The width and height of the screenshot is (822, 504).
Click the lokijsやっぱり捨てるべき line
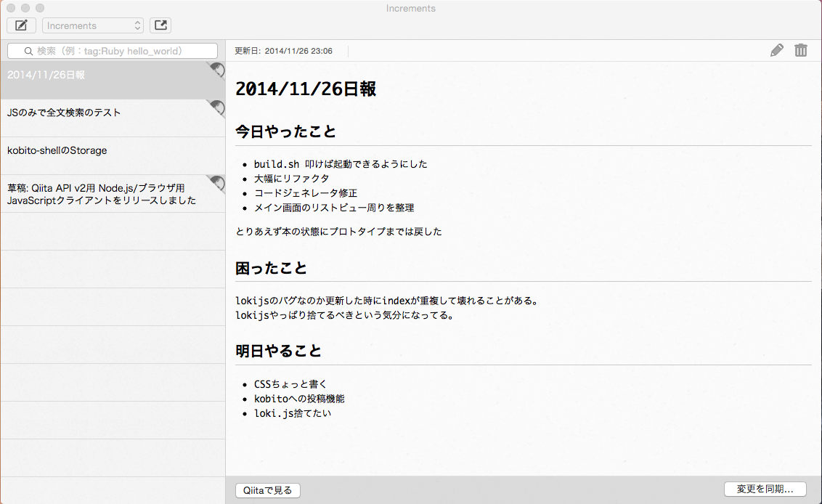(x=345, y=315)
